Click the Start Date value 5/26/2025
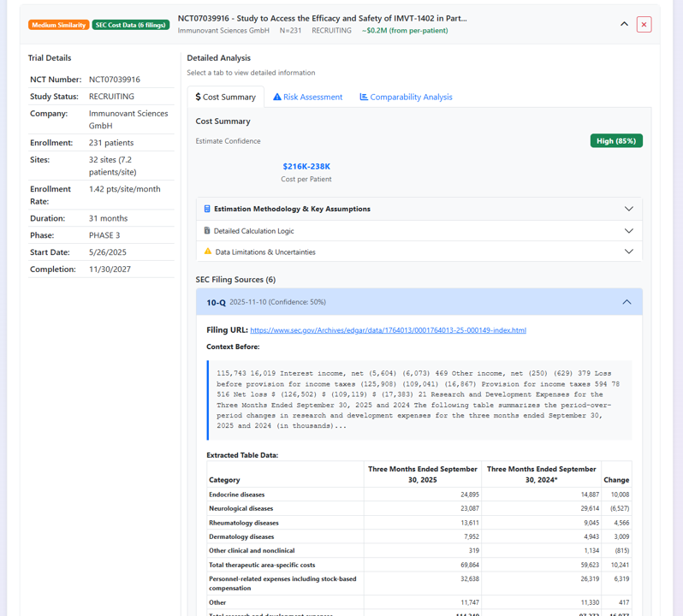 tap(108, 252)
